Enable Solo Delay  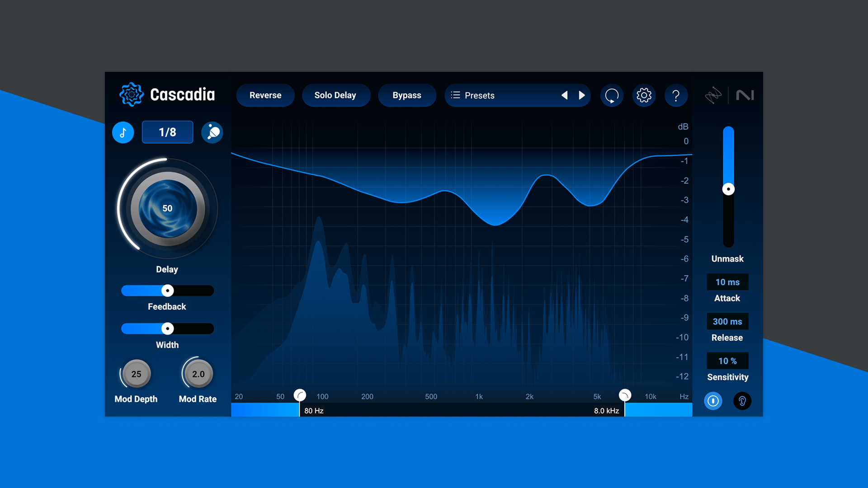(x=336, y=95)
